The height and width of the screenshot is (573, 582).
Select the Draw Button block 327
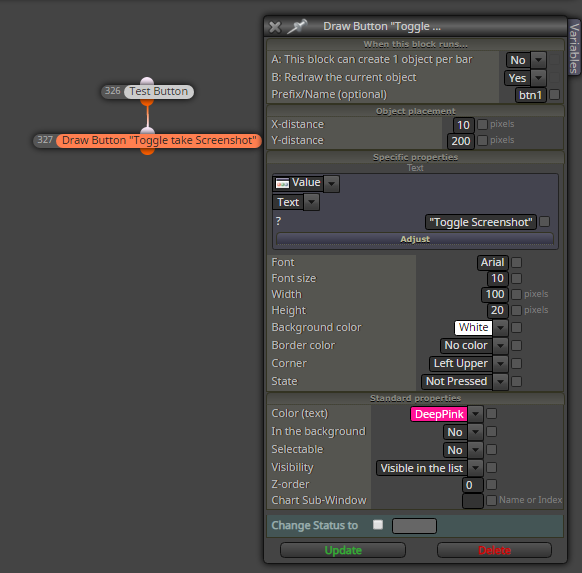159,141
